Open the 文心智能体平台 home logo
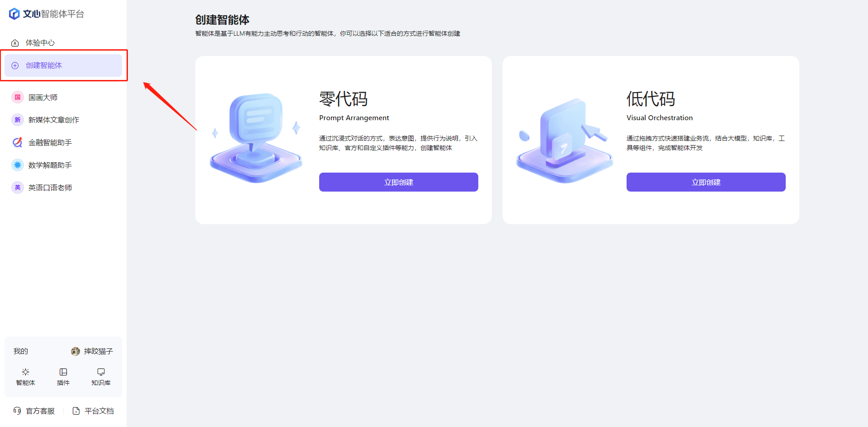868x427 pixels. [x=47, y=14]
